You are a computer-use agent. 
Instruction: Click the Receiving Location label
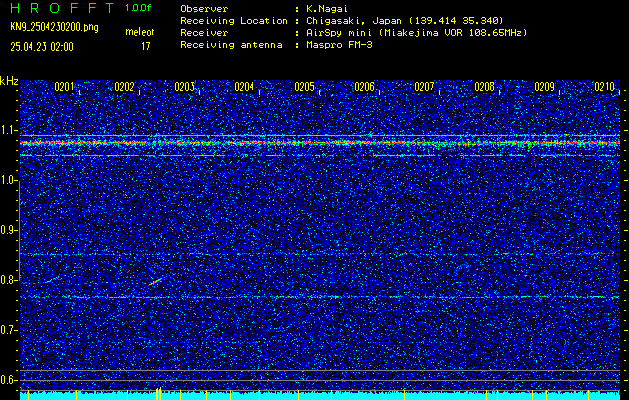click(x=234, y=20)
